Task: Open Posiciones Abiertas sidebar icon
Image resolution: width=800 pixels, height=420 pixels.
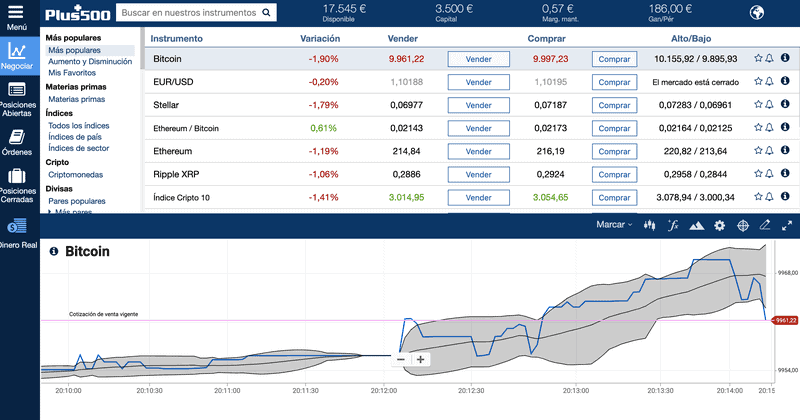Action: 17,90
